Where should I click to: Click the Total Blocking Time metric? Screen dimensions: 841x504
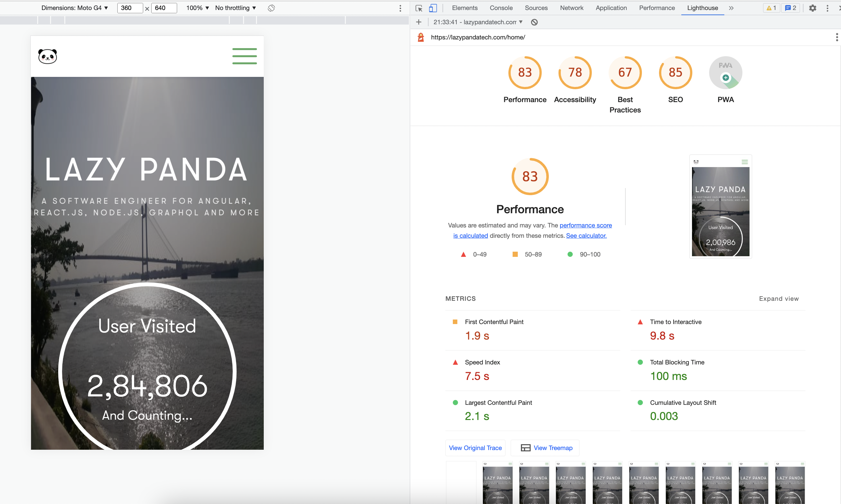718,371
